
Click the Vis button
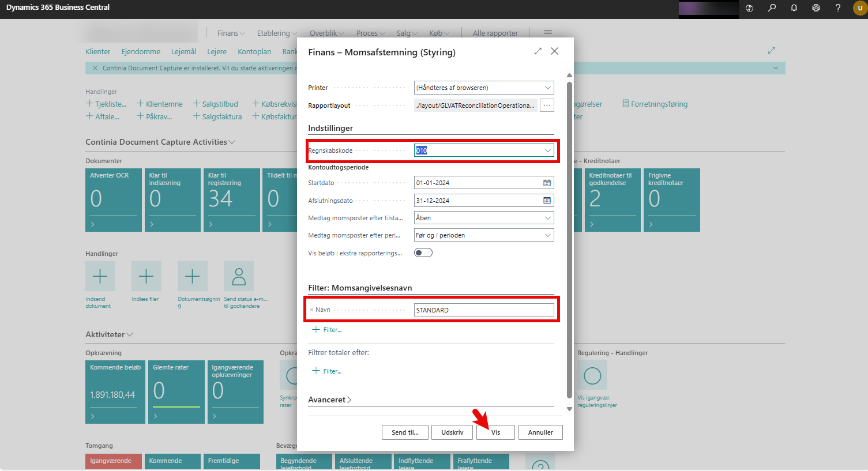pos(495,432)
